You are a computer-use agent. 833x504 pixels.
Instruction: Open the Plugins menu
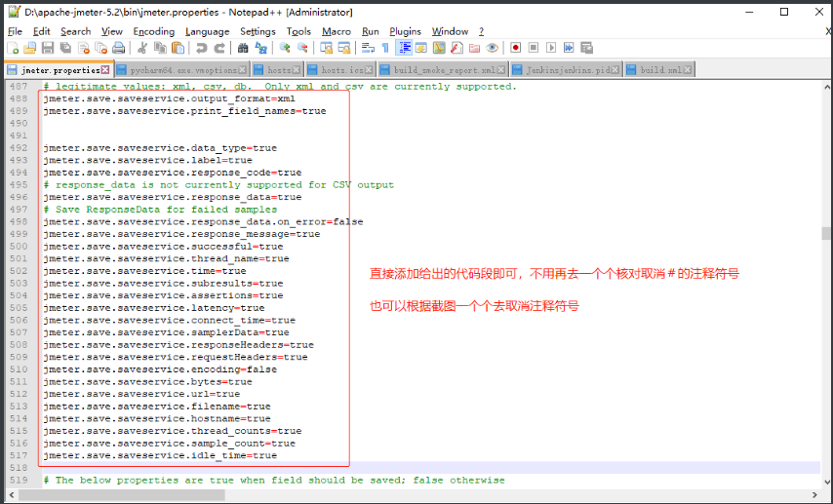click(x=405, y=31)
